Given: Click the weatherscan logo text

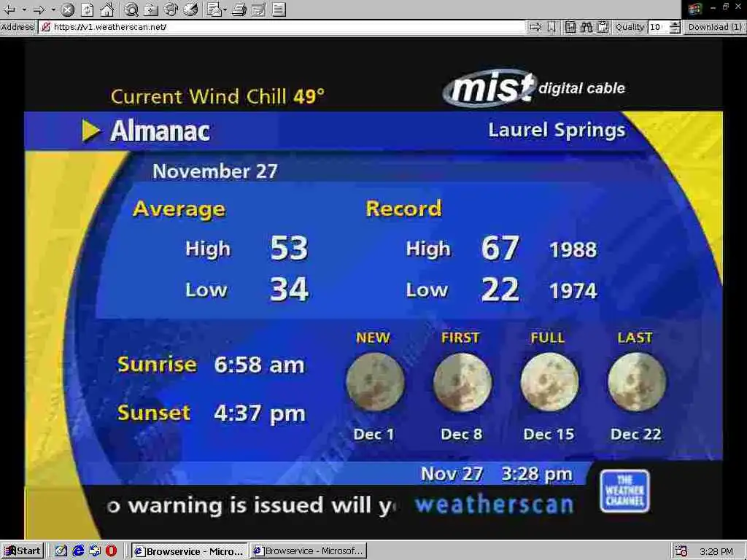Looking at the screenshot, I should click(x=494, y=505).
